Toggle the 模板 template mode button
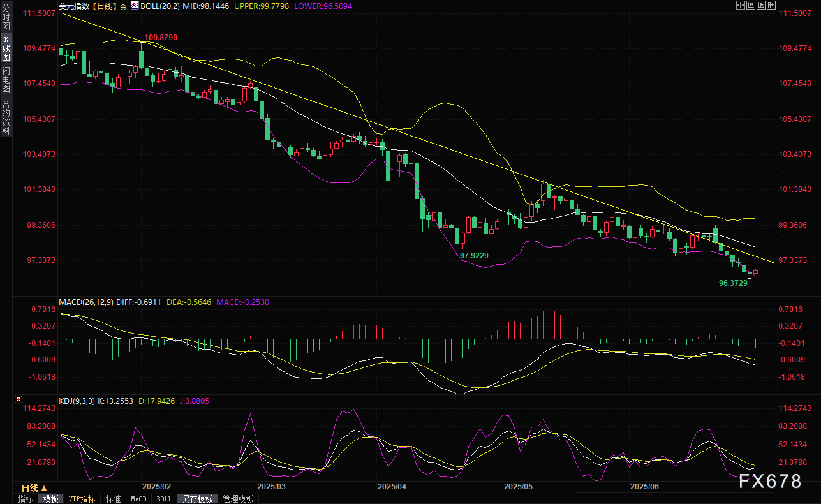The height and width of the screenshot is (504, 821). point(49,499)
